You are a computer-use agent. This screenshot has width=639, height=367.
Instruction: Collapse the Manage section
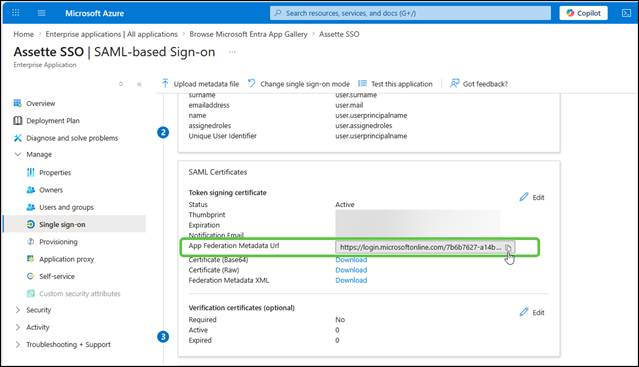tap(18, 154)
